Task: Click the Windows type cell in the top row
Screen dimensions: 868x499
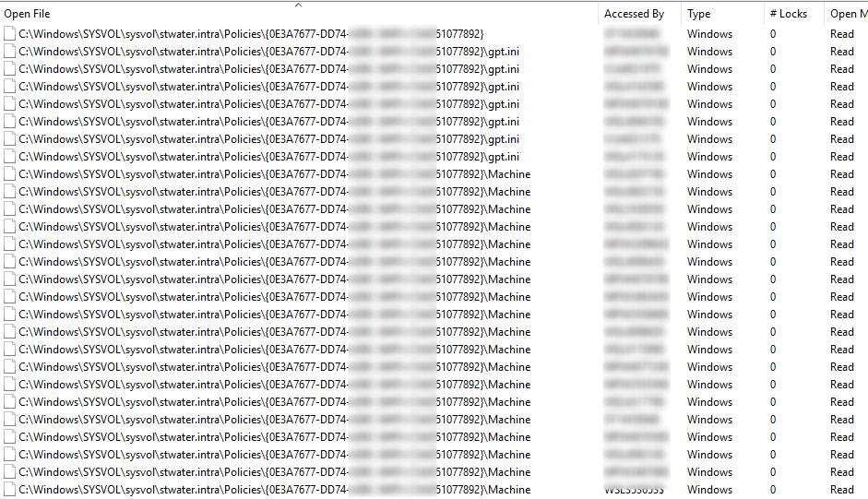Action: [x=709, y=34]
